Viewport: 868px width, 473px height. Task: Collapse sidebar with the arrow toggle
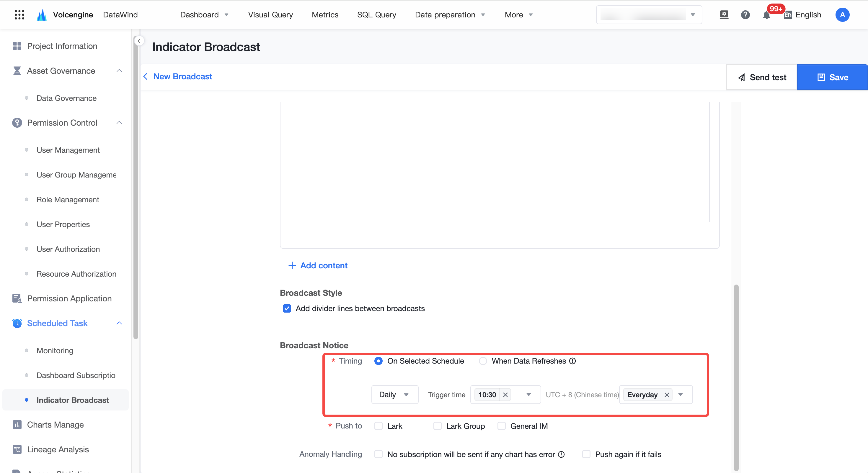(x=139, y=41)
